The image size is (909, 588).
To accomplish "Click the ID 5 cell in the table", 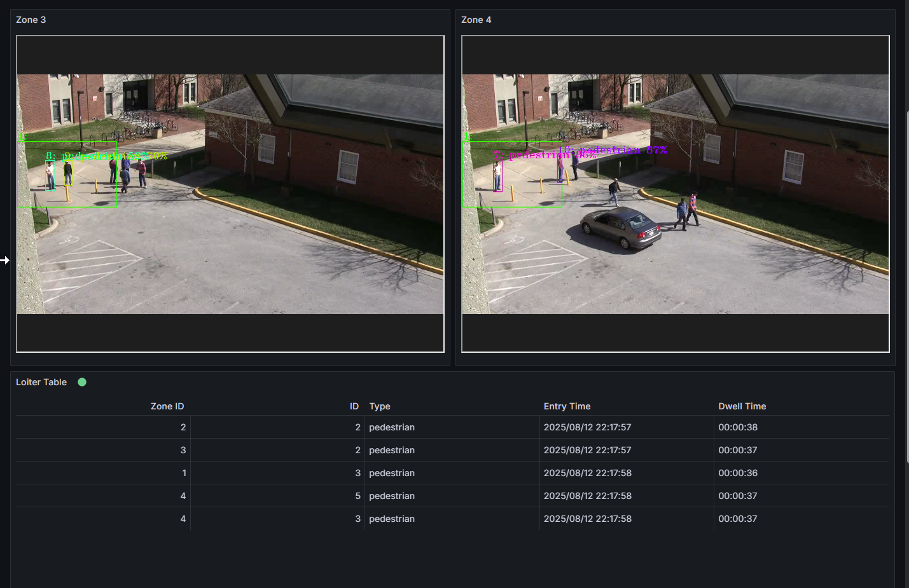I will pyautogui.click(x=357, y=496).
